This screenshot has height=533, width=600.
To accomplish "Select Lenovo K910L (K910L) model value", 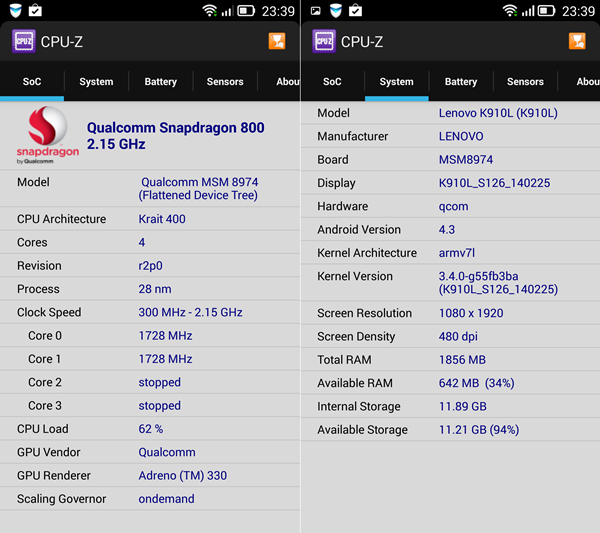I will (498, 113).
